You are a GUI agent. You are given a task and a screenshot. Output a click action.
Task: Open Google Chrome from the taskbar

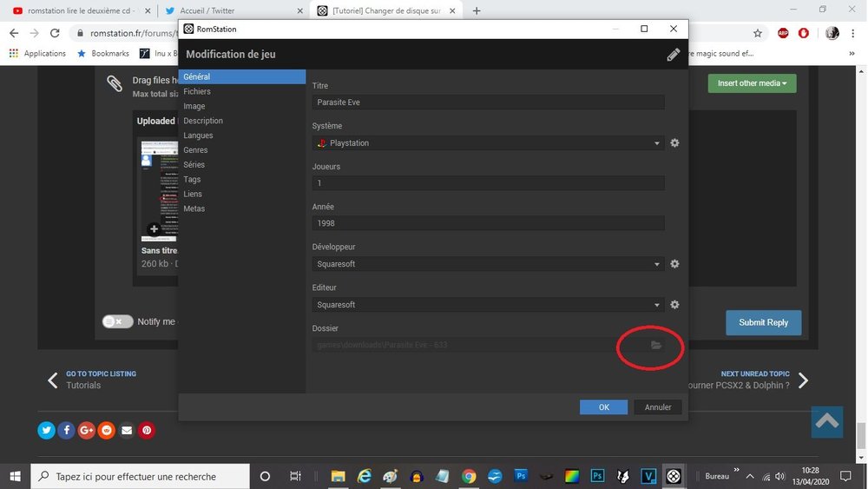click(469, 476)
